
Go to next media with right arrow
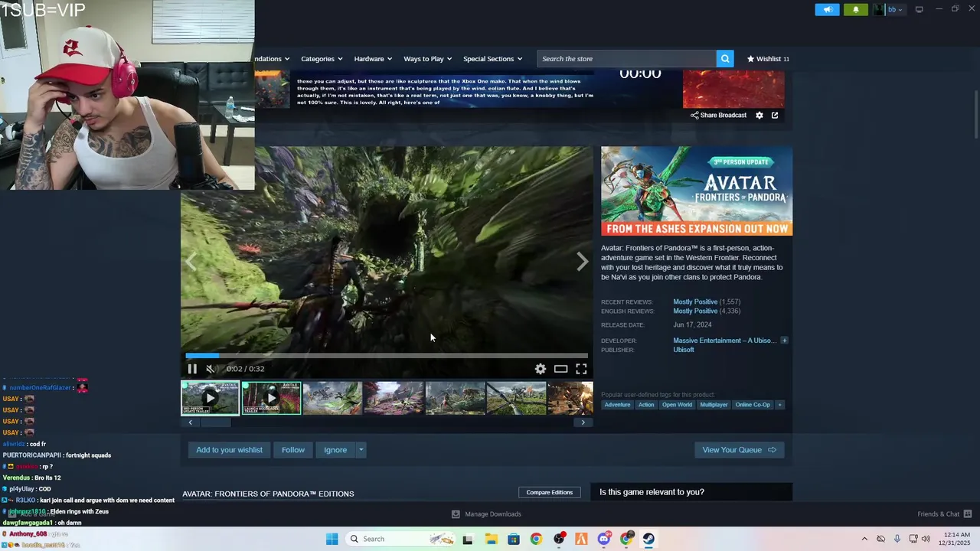(x=582, y=262)
